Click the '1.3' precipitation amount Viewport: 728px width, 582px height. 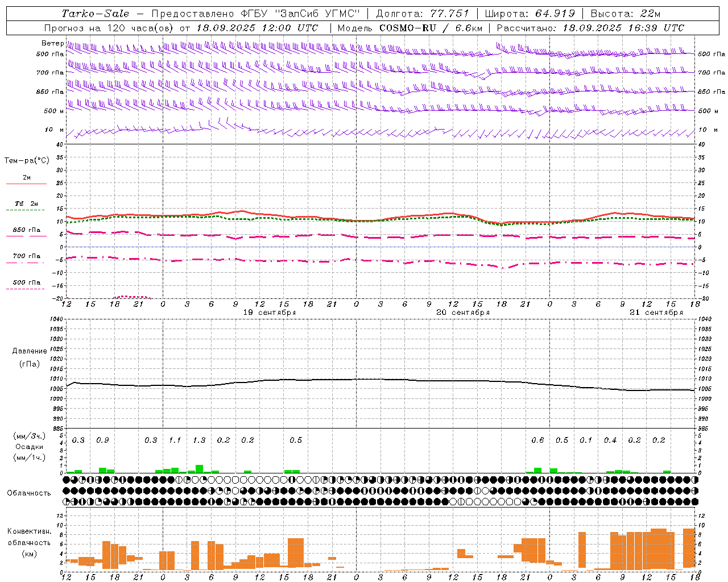coord(199,440)
